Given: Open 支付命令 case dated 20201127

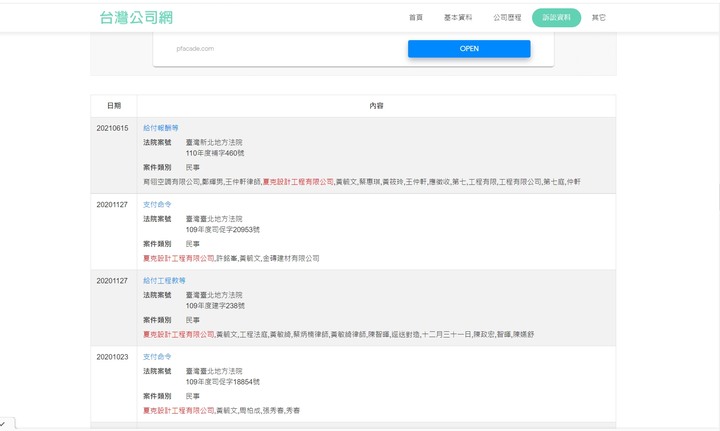Looking at the screenshot, I should 157,204.
